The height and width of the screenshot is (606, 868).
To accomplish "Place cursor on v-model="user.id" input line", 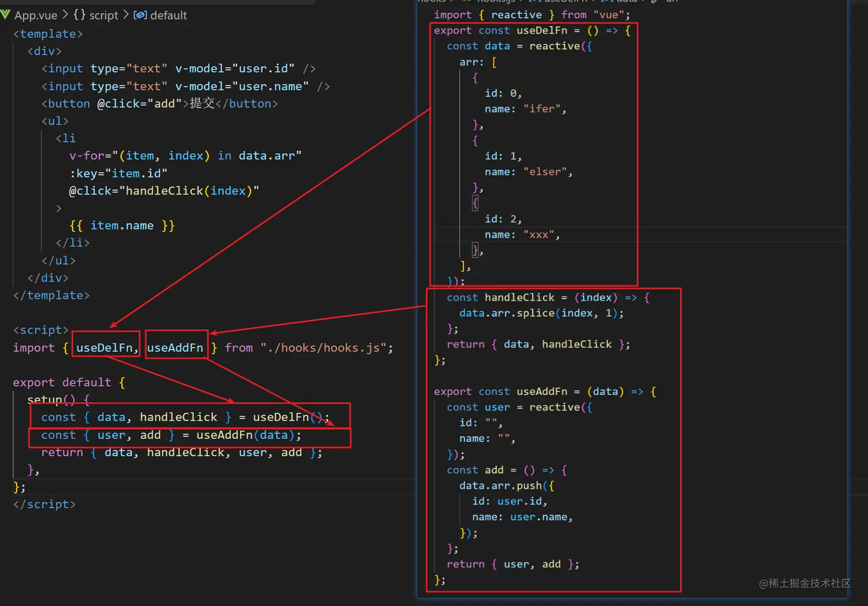I will click(x=179, y=69).
